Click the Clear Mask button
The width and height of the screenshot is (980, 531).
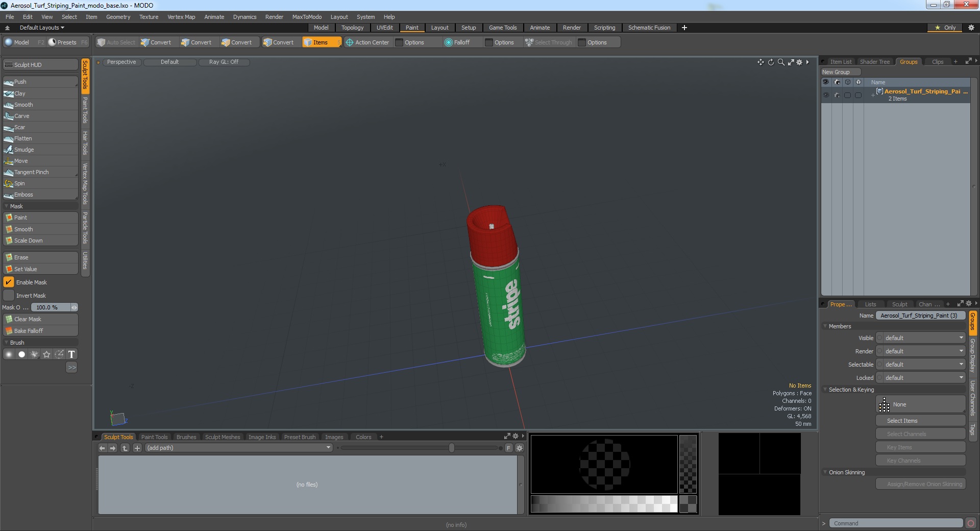pos(40,319)
